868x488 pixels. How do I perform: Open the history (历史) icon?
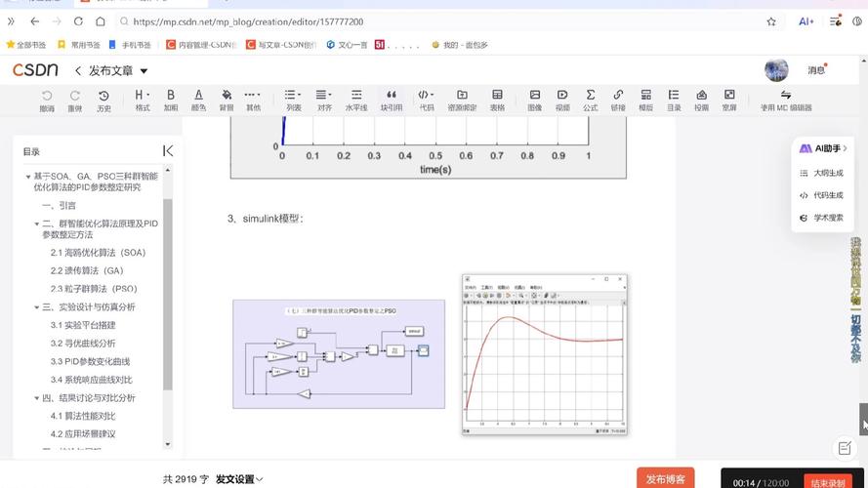tap(103, 101)
